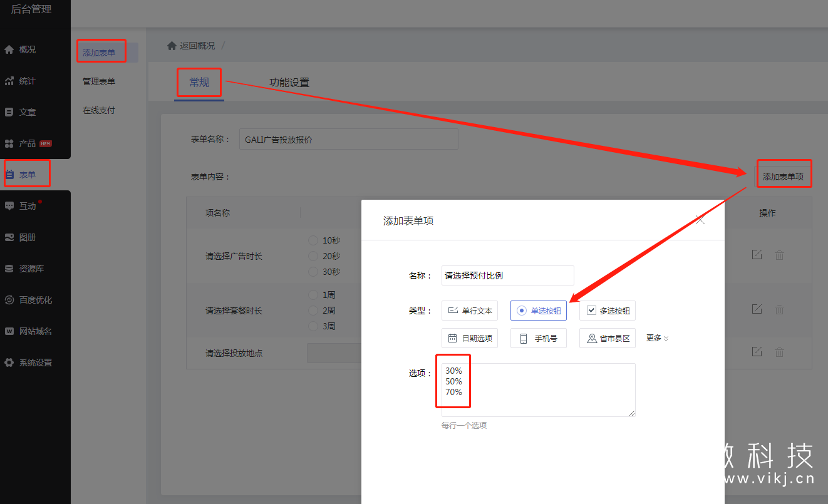Viewport: 828px width, 504px height.
Task: Switch to the 功能设置 tab
Action: [x=289, y=83]
